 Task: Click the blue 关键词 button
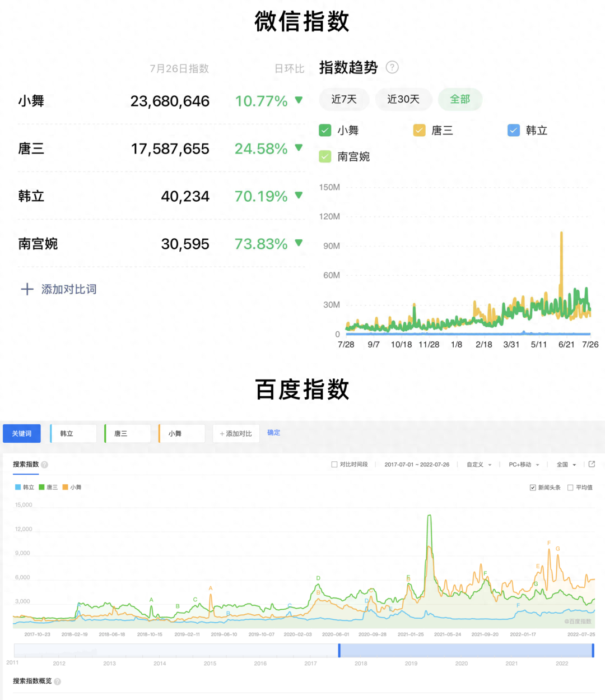tap(22, 434)
